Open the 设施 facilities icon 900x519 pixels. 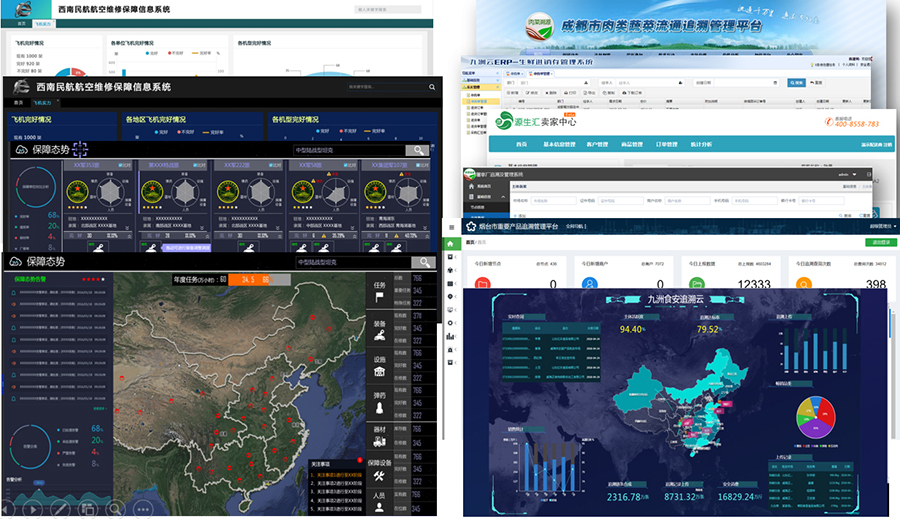[x=379, y=372]
